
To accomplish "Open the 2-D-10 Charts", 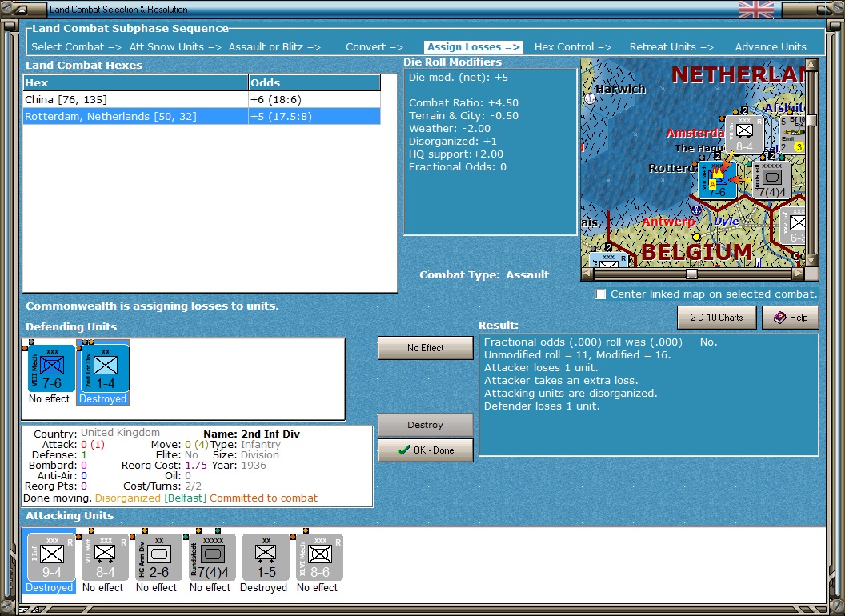I will coord(716,318).
